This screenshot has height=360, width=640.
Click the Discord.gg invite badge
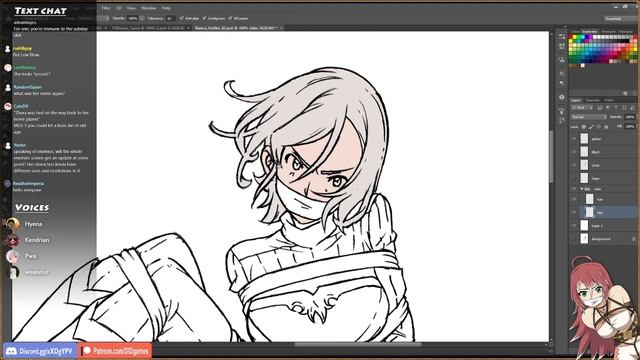(40, 351)
